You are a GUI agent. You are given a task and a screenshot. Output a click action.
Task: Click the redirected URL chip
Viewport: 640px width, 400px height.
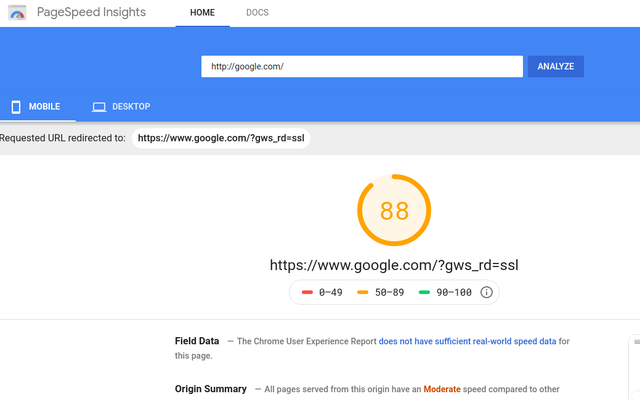[x=221, y=138]
